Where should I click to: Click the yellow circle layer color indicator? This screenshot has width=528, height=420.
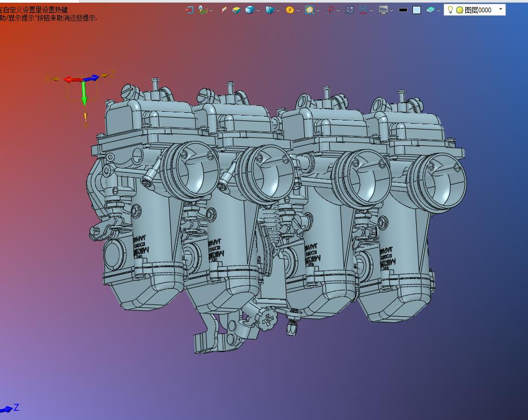tap(459, 10)
